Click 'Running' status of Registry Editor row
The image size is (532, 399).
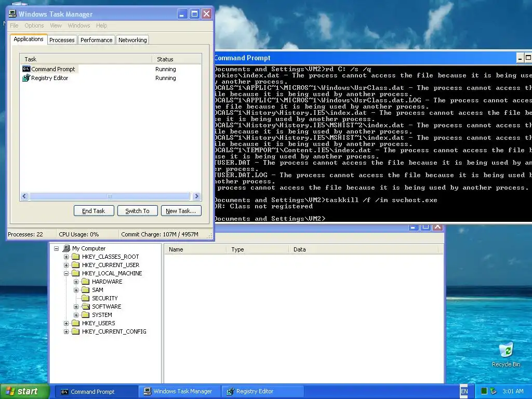[166, 78]
